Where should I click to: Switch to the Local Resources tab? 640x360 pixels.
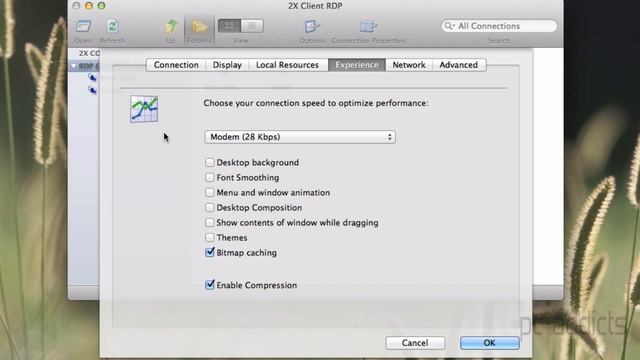click(287, 65)
